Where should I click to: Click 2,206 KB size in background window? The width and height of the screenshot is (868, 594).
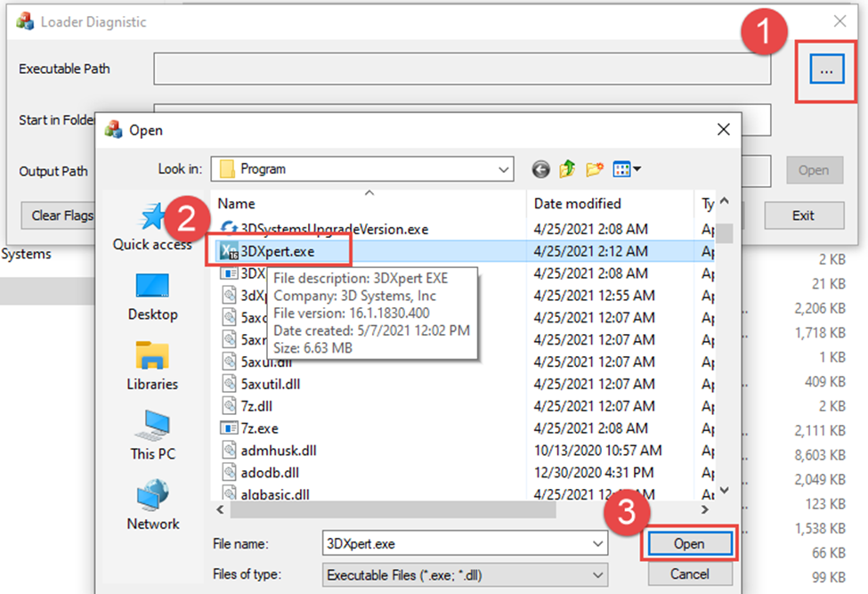820,308
